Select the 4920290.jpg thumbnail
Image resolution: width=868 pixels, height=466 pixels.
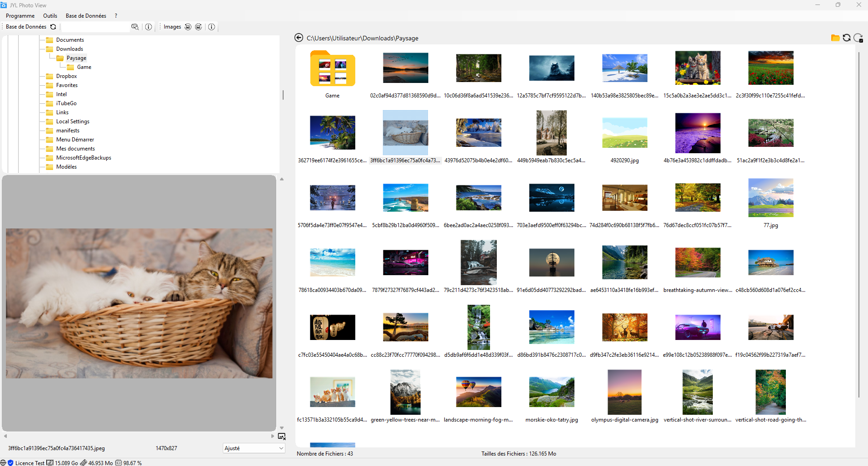(624, 133)
